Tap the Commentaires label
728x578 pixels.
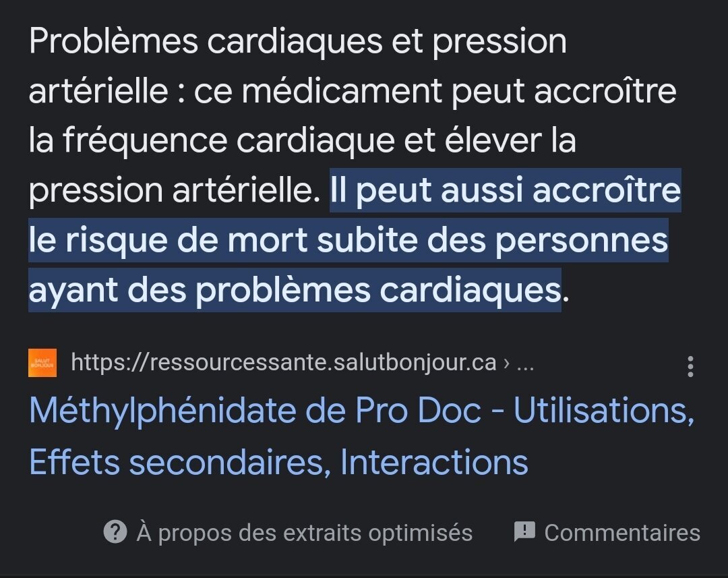coord(621,533)
